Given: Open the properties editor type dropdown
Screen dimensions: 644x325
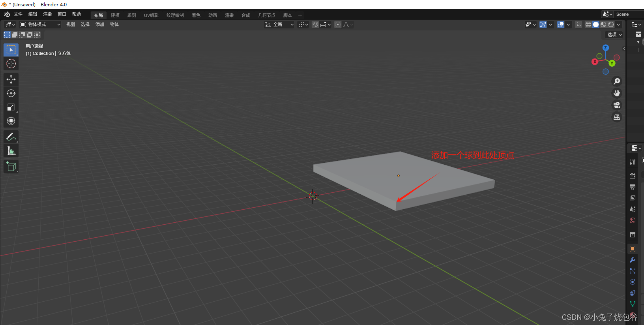Looking at the screenshot, I should 636,148.
